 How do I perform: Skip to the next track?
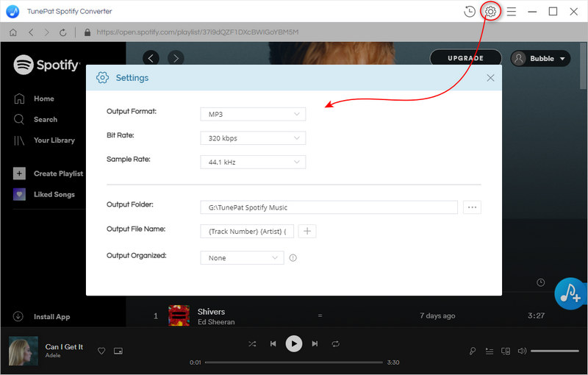click(315, 343)
